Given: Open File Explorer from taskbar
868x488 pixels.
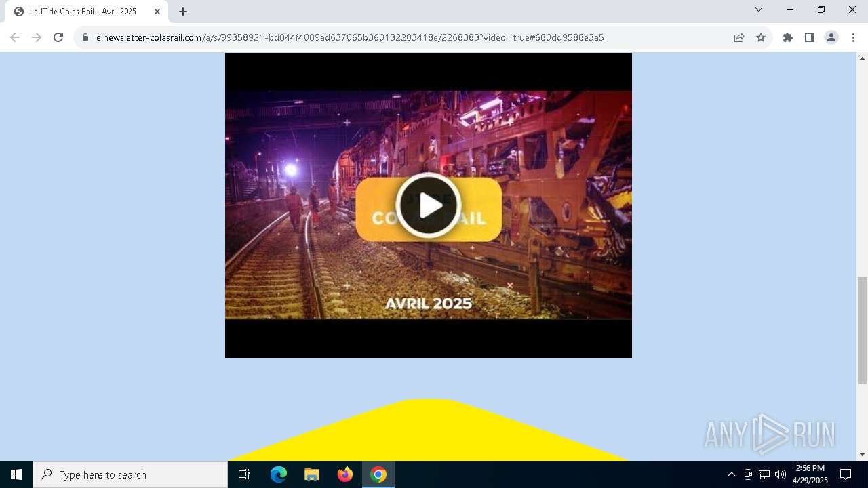Looking at the screenshot, I should tap(312, 474).
